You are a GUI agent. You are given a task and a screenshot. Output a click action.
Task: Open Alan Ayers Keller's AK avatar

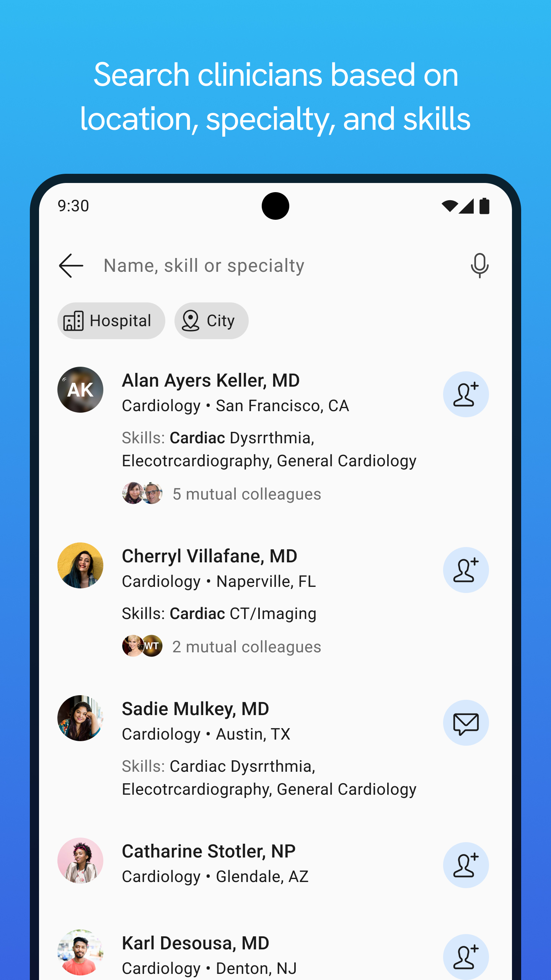[x=80, y=390]
